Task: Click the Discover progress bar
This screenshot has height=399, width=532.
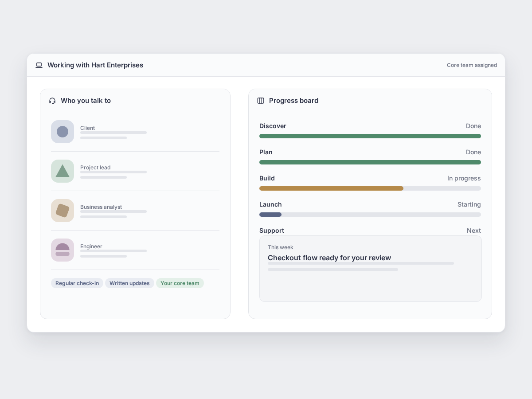Action: coord(370,136)
